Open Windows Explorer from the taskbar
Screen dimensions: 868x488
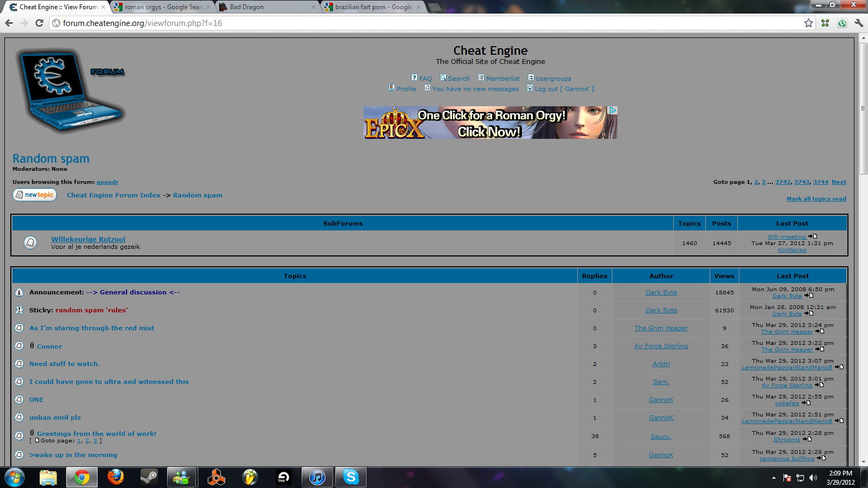pyautogui.click(x=48, y=477)
